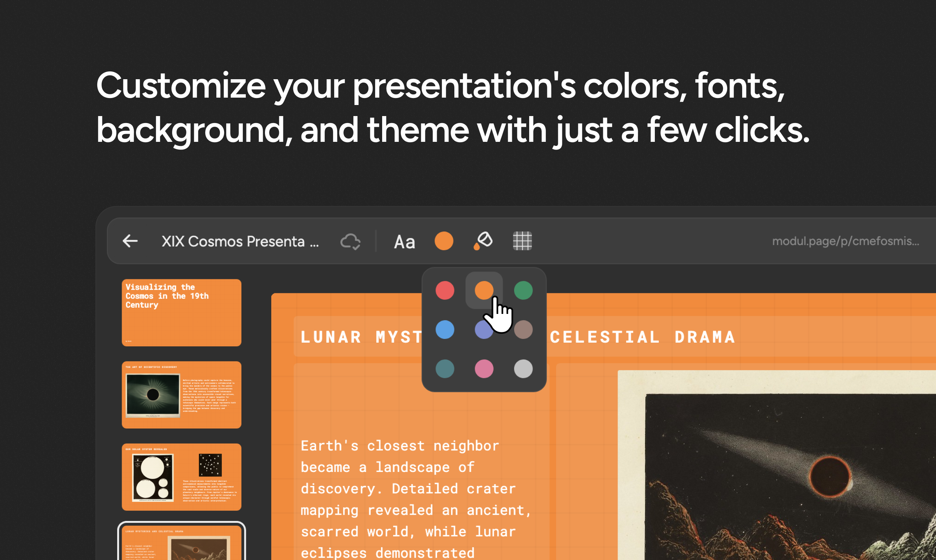This screenshot has width=936, height=560.
Task: Toggle the grid pattern icon
Action: pos(522,241)
